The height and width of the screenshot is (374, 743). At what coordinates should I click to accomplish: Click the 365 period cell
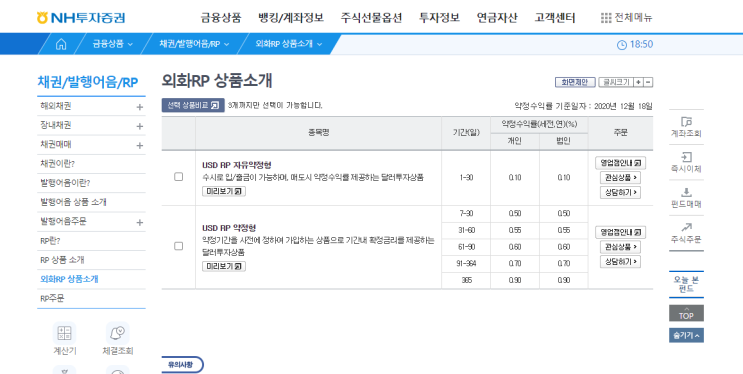pos(466,280)
